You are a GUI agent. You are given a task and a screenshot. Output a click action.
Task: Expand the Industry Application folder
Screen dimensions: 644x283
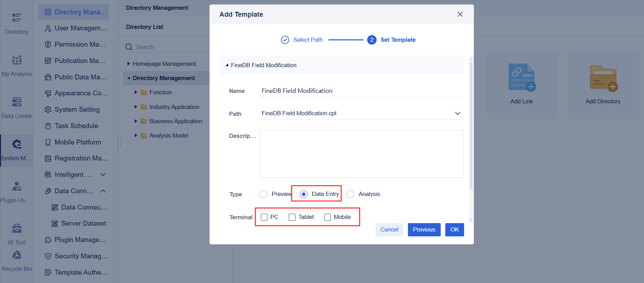[136, 107]
